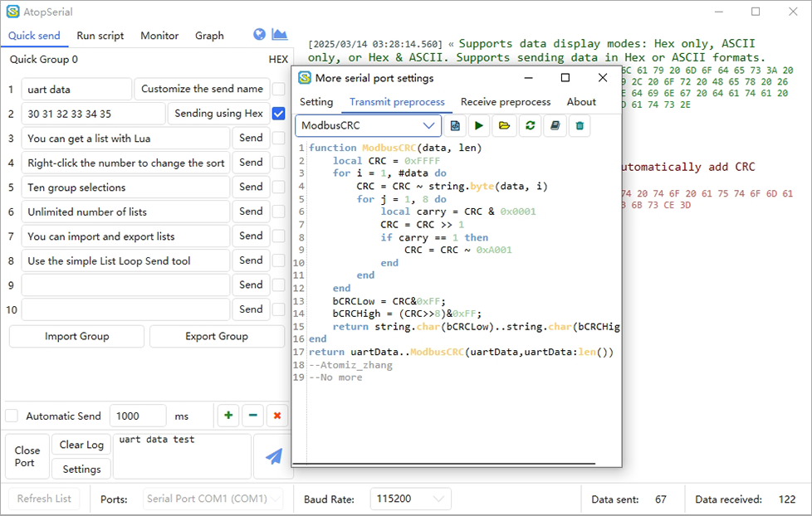The image size is (812, 516).
Task: Open the Monitor tab
Action: [159, 36]
